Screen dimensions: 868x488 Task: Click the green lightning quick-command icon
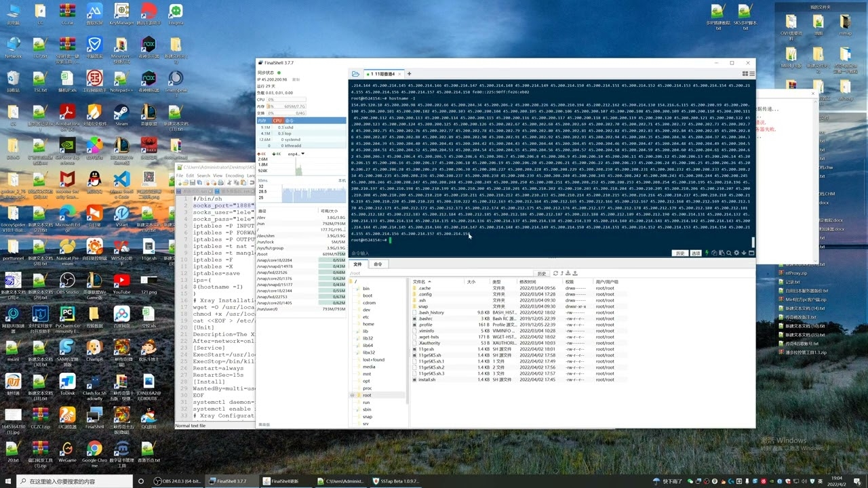708,253
